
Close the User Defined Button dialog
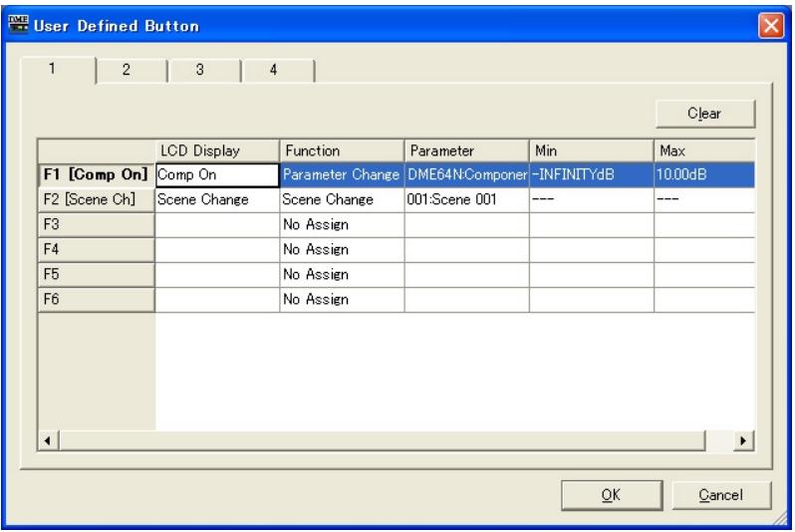(771, 25)
